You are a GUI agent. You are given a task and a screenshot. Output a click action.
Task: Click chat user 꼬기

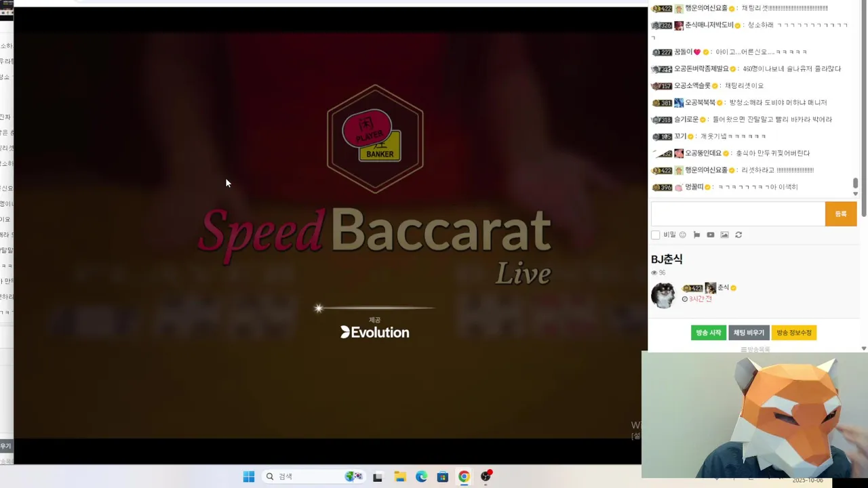680,136
